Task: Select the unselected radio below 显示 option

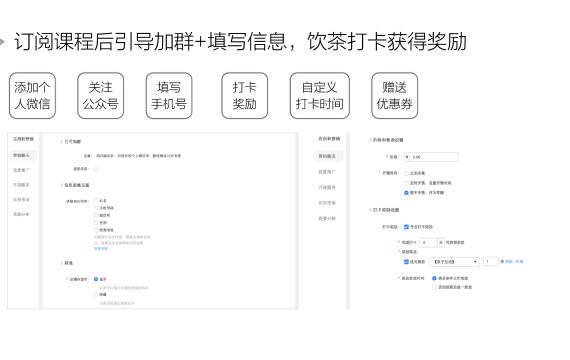Action: click(x=96, y=294)
